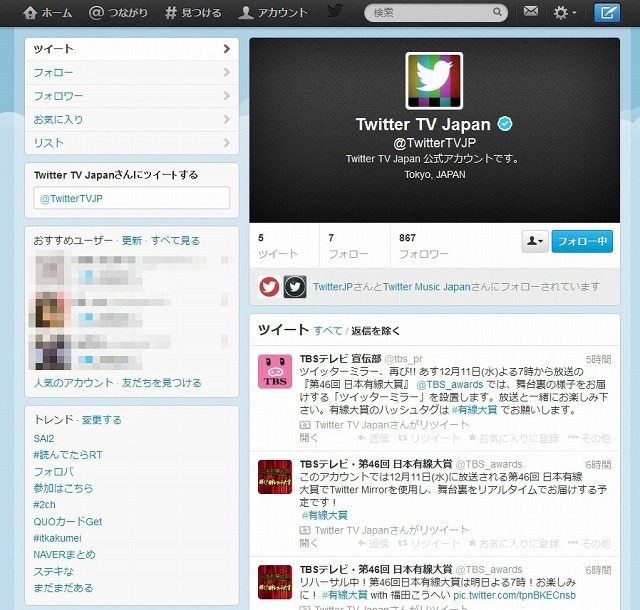
Task: Expand TBS宣伝部 tweet with 開く
Action: [309, 438]
